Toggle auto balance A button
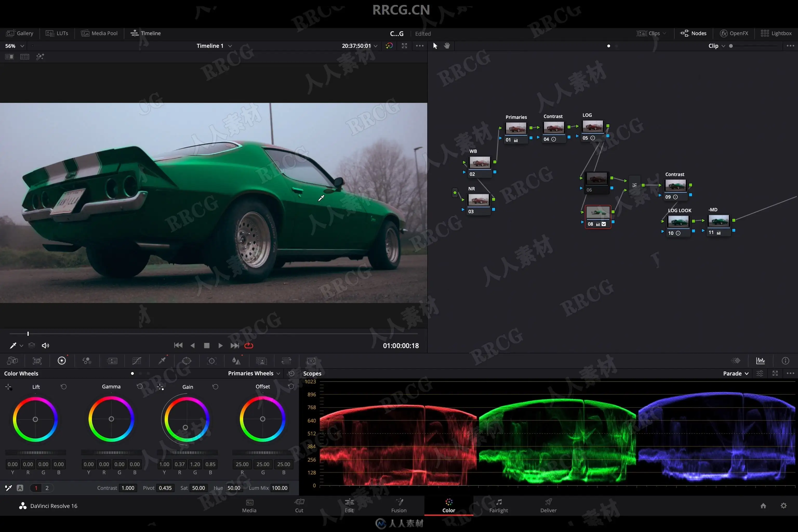 [x=20, y=488]
